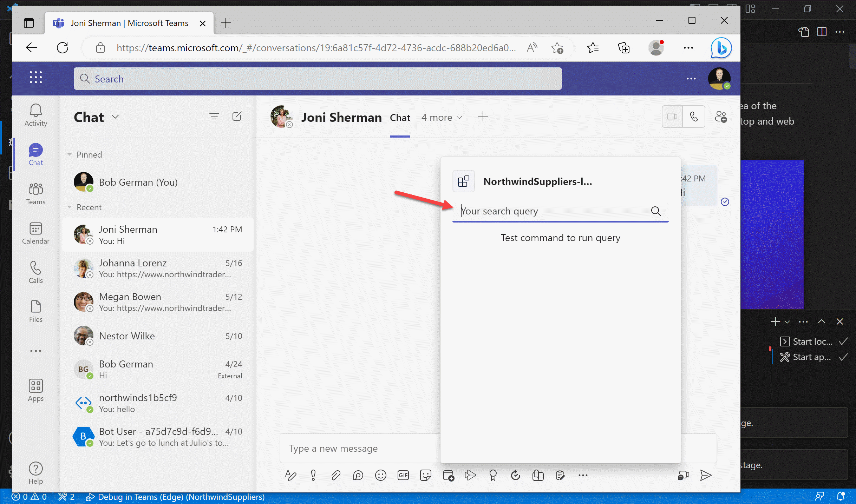Click the compose new chat icon
This screenshot has width=856, height=504.
(236, 117)
